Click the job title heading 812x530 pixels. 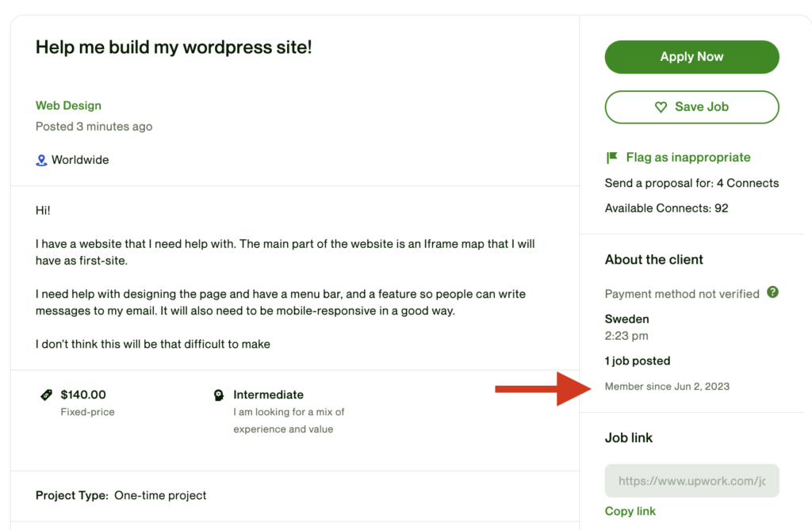coord(174,48)
